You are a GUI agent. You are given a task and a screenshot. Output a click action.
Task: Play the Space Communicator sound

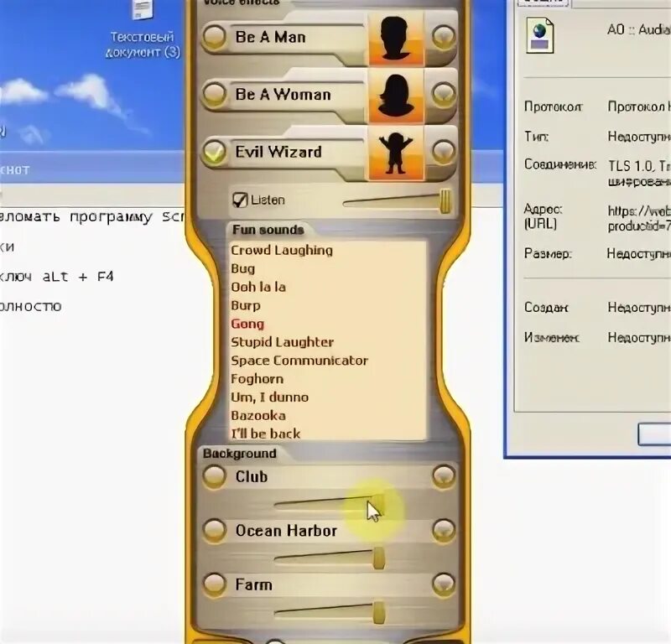click(x=299, y=361)
